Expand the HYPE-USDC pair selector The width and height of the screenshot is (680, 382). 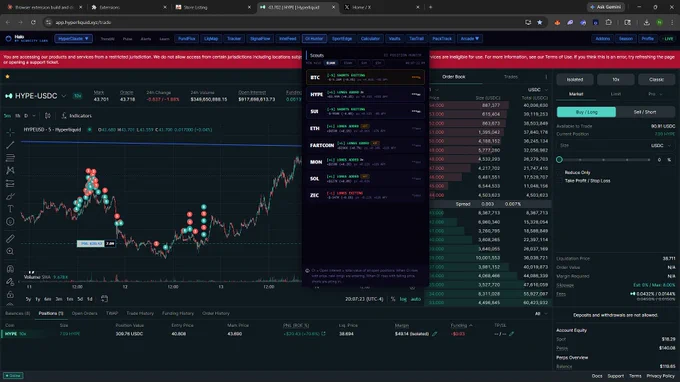[x=64, y=96]
